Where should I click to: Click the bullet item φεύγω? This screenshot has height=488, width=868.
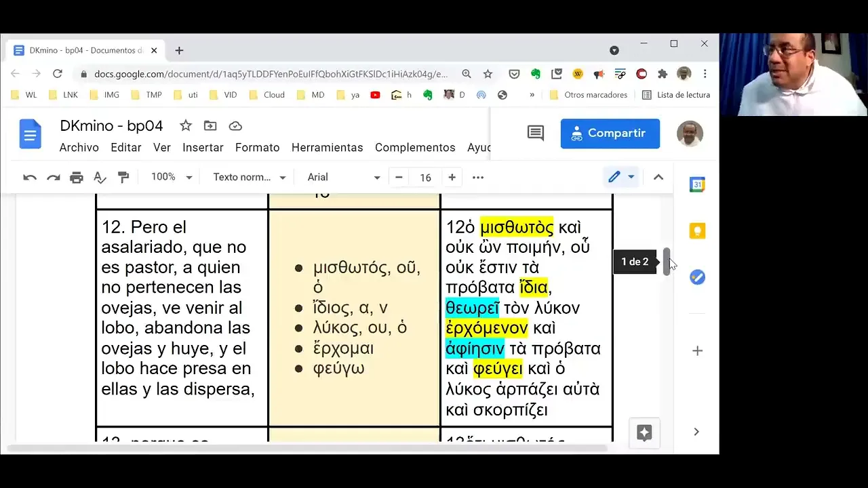[338, 368]
